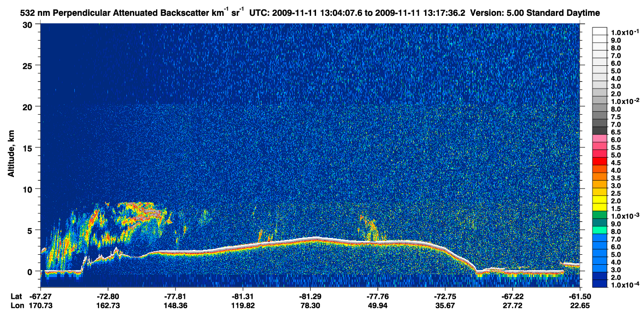644x330 pixels.
Task: Click the '7.5' colorbar scale label
Action: tap(616, 117)
